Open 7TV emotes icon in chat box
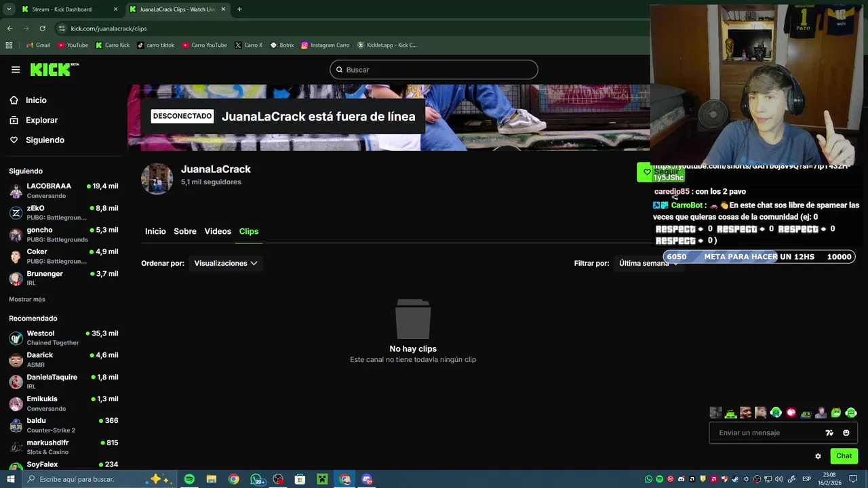The width and height of the screenshot is (868, 488). 829,432
